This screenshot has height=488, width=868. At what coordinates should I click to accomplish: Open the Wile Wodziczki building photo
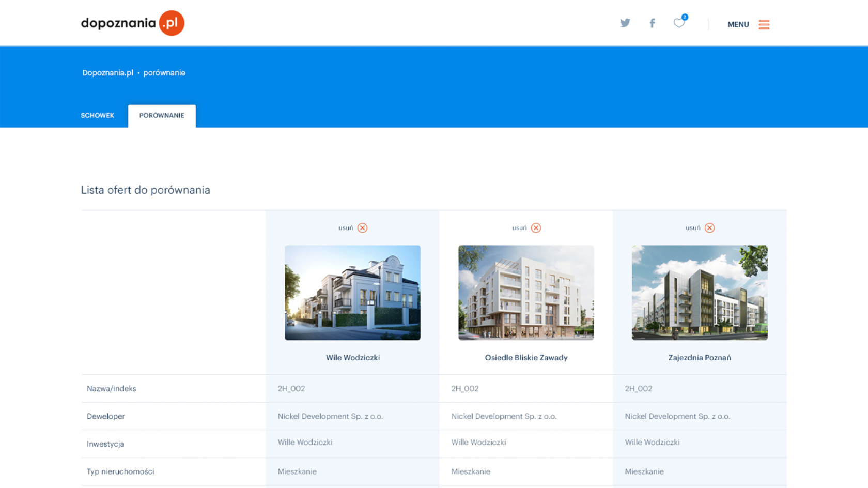click(352, 293)
